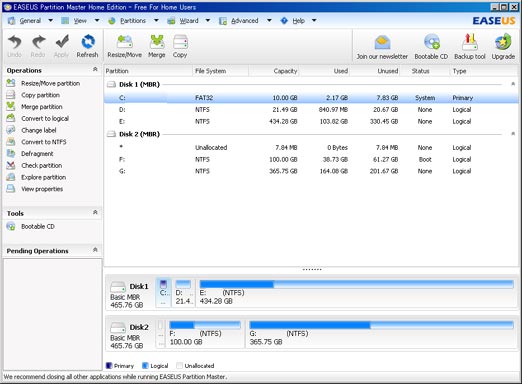Click F: 100.00 GB usage bar
522x384 pixels.
pos(205,325)
